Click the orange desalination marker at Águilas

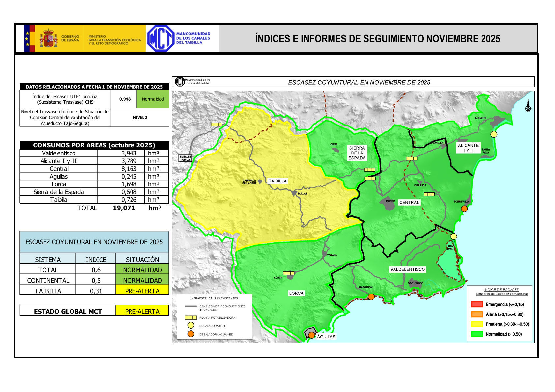tap(311, 335)
